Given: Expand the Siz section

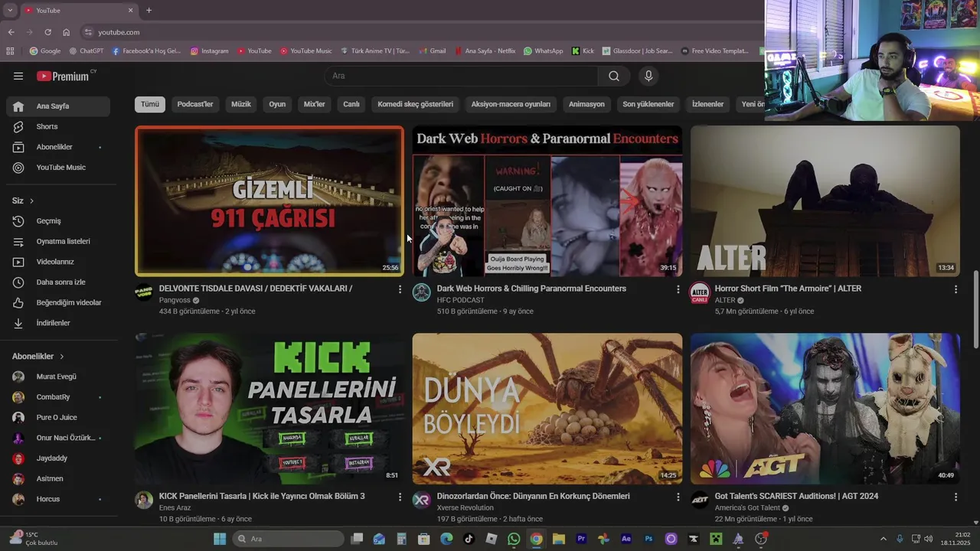Looking at the screenshot, I should point(23,201).
